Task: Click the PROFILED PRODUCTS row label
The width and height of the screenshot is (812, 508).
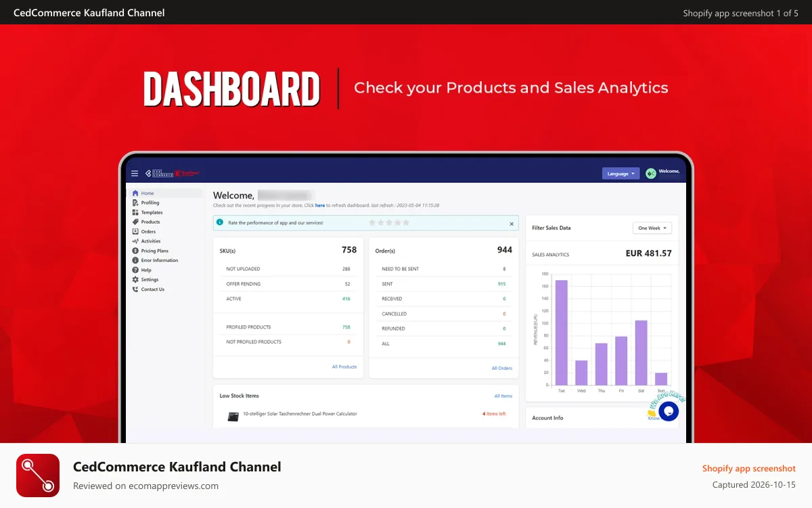Action: tap(248, 327)
